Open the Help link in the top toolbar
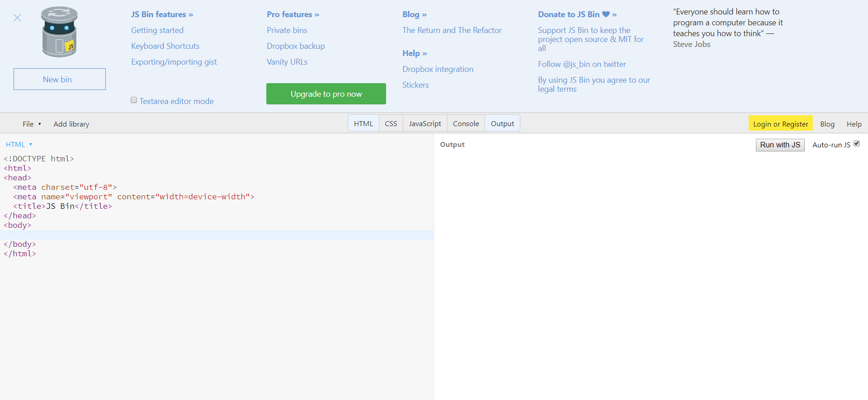 click(x=854, y=124)
